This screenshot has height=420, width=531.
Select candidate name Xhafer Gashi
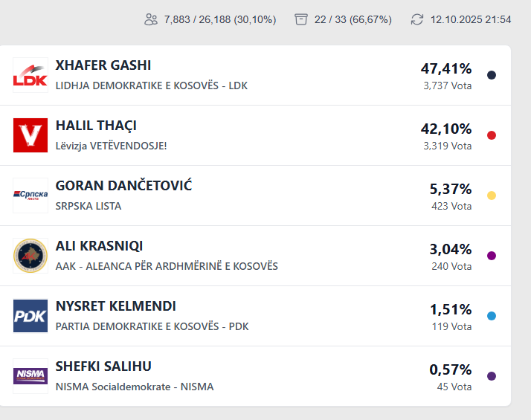pos(103,66)
